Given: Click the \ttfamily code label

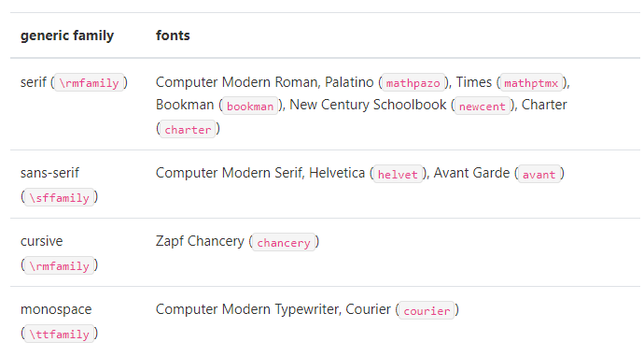Looking at the screenshot, I should click(x=59, y=334).
